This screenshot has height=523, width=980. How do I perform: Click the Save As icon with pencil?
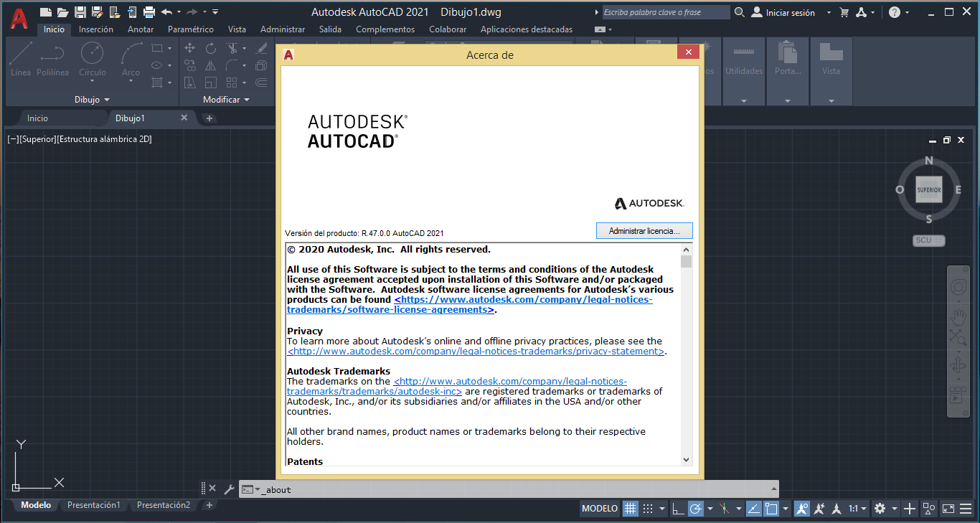(x=97, y=12)
